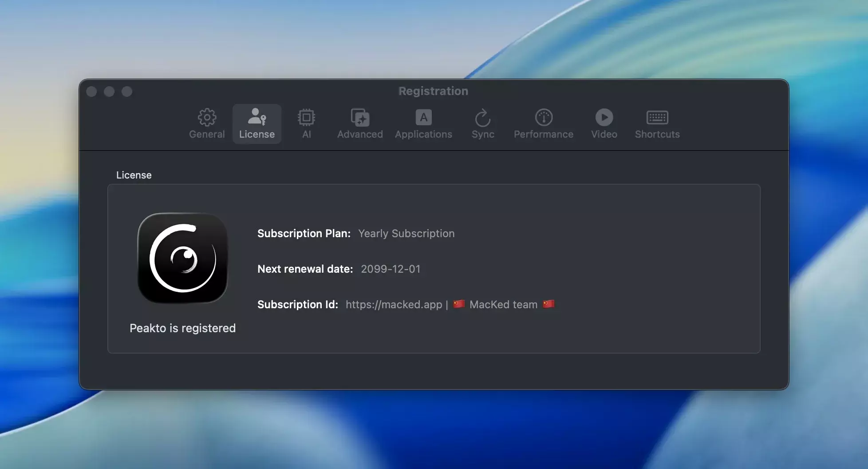Image resolution: width=868 pixels, height=469 pixels.
Task: Open the General settings gear icon
Action: tap(207, 118)
